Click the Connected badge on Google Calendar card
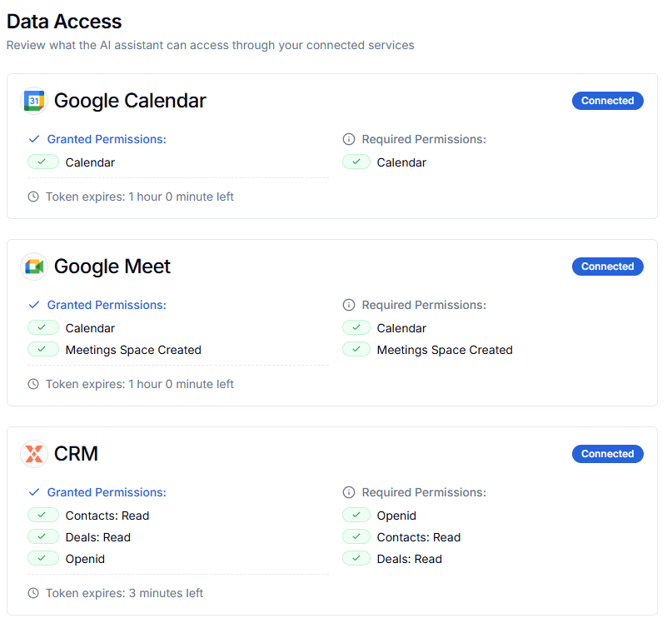This screenshot has width=672, height=628. point(607,100)
